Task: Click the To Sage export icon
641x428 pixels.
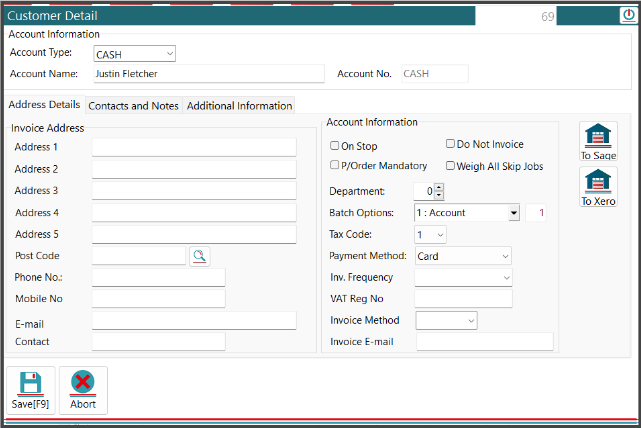Action: 598,141
